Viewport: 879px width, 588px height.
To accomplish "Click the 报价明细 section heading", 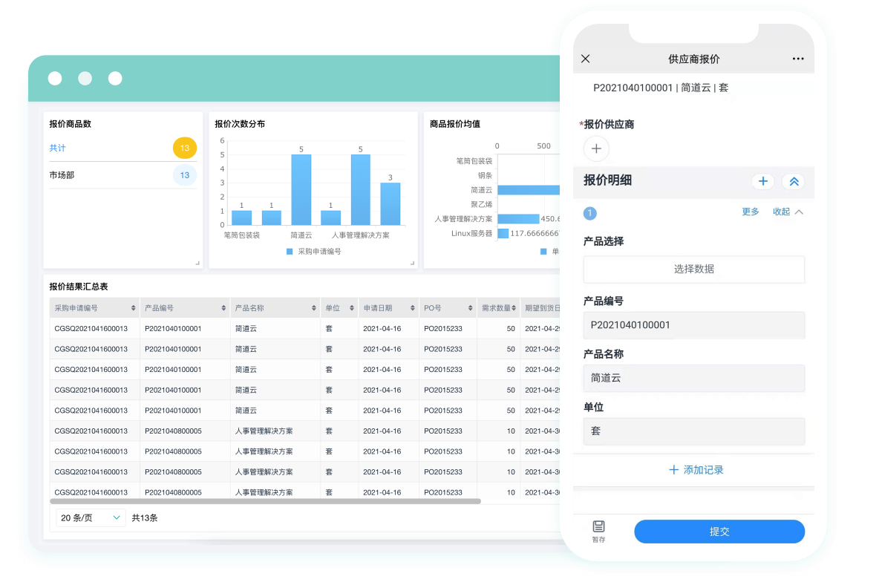I will point(608,180).
